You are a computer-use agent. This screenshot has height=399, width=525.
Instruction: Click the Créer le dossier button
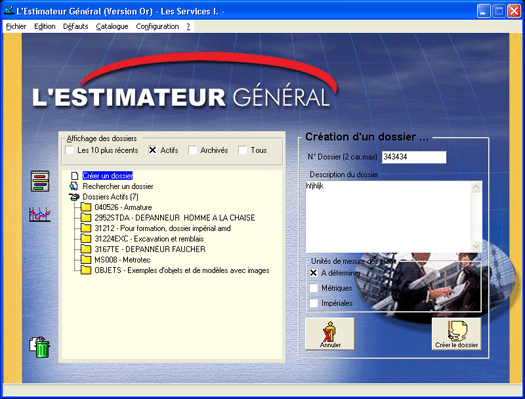(x=456, y=334)
